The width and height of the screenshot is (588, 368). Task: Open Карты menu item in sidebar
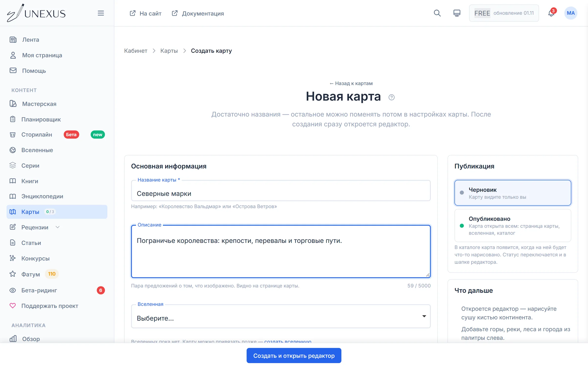point(57,212)
